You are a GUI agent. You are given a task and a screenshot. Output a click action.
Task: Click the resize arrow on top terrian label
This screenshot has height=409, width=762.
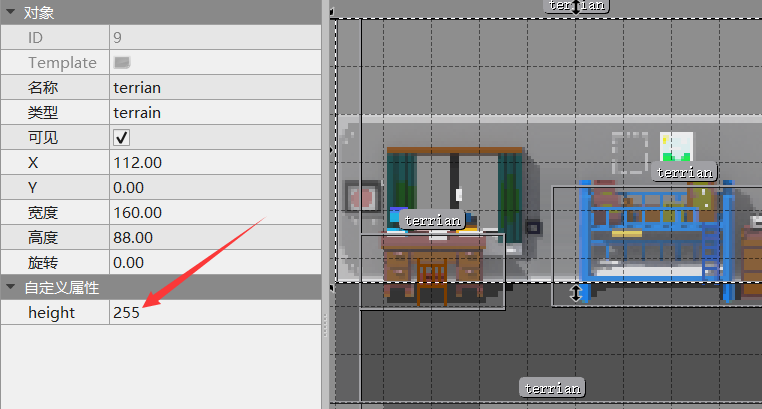pos(576,6)
